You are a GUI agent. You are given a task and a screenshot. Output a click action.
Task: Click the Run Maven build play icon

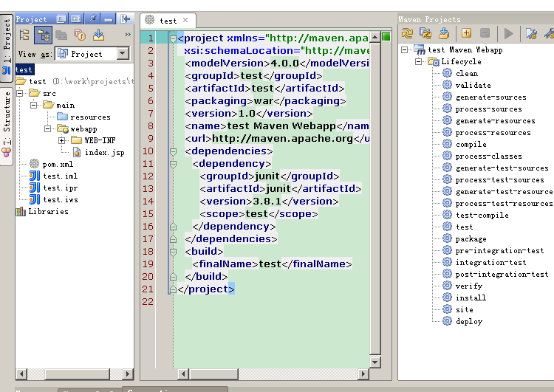tap(508, 34)
